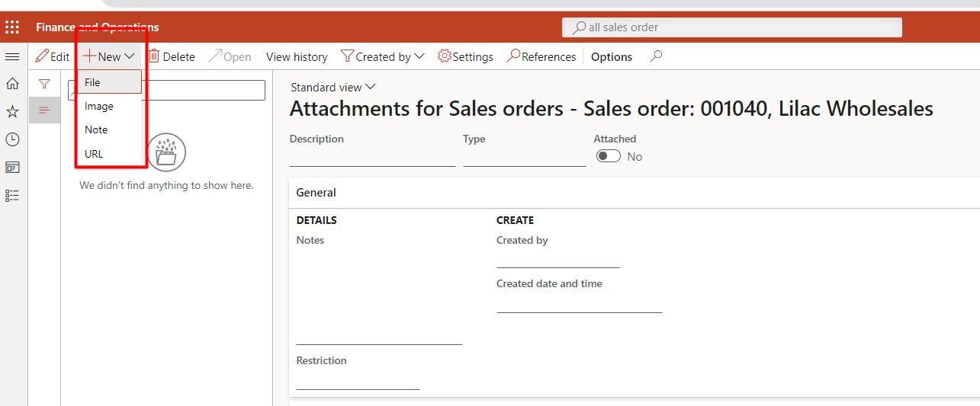The height and width of the screenshot is (406, 980).
Task: Open attachment Settings
Action: tap(465, 56)
